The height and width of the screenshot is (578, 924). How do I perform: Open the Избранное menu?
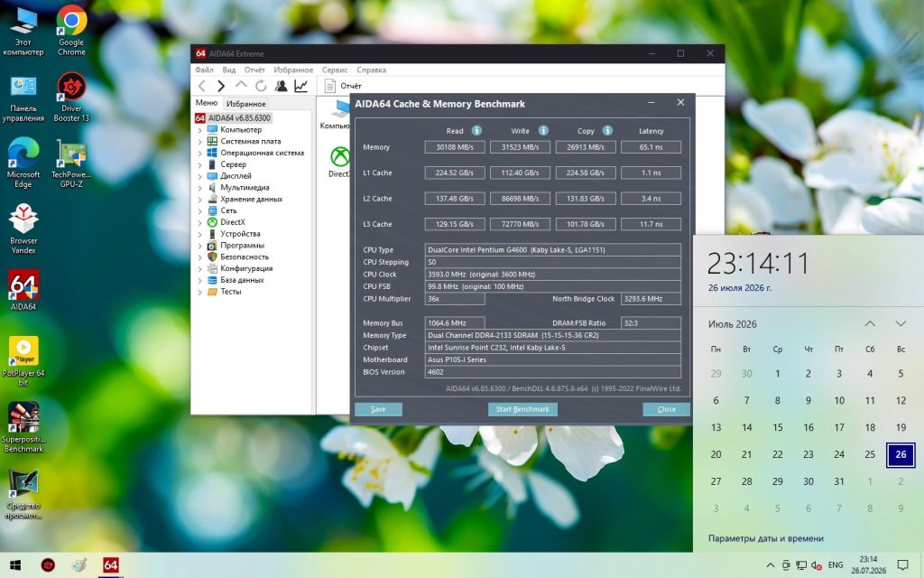(x=293, y=70)
